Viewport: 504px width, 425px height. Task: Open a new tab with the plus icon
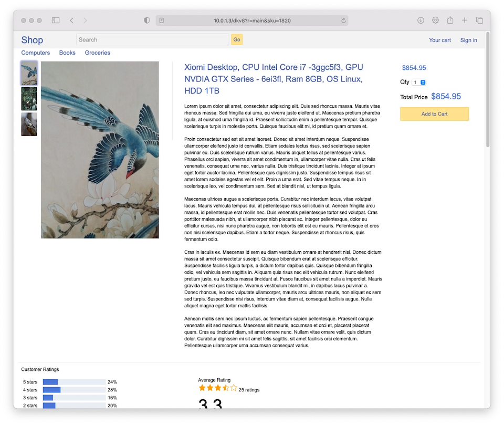[465, 20]
